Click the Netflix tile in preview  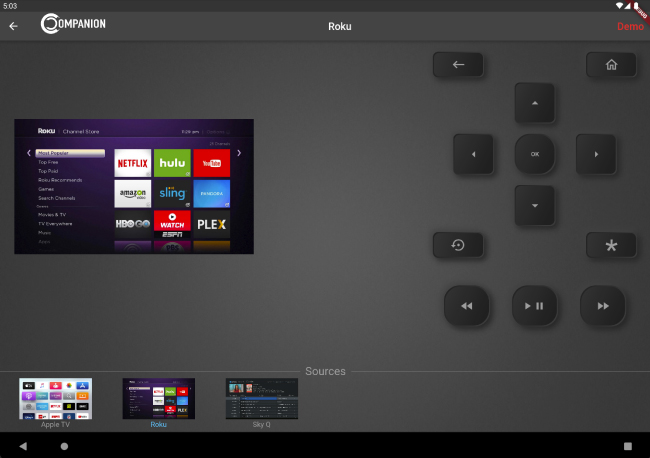[133, 163]
